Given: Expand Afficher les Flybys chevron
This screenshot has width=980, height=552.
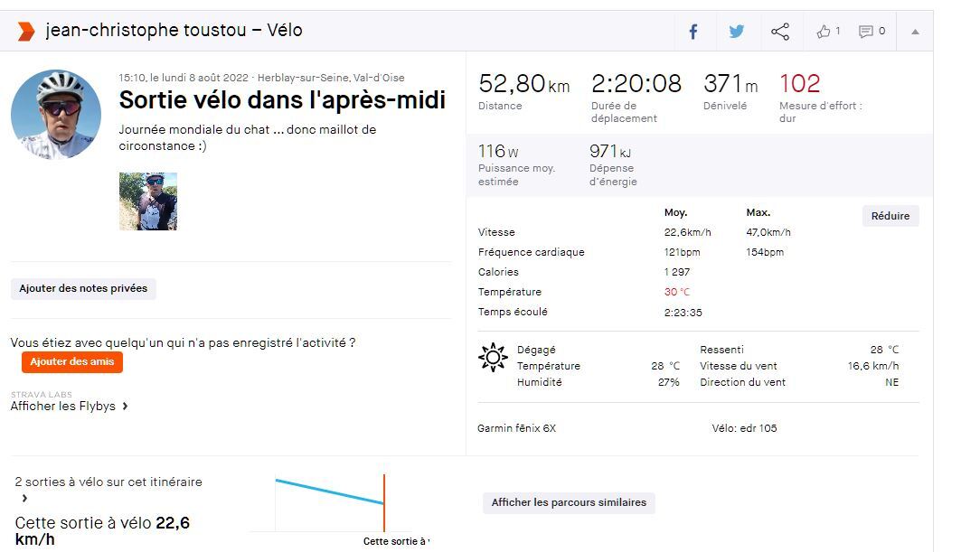Looking at the screenshot, I should point(125,407).
